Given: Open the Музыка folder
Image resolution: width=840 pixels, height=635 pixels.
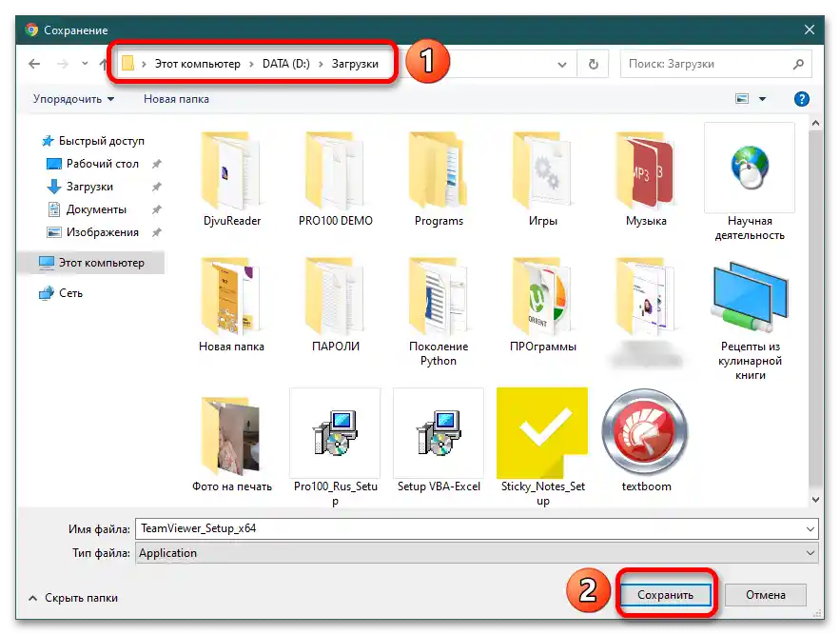Looking at the screenshot, I should pyautogui.click(x=646, y=179).
